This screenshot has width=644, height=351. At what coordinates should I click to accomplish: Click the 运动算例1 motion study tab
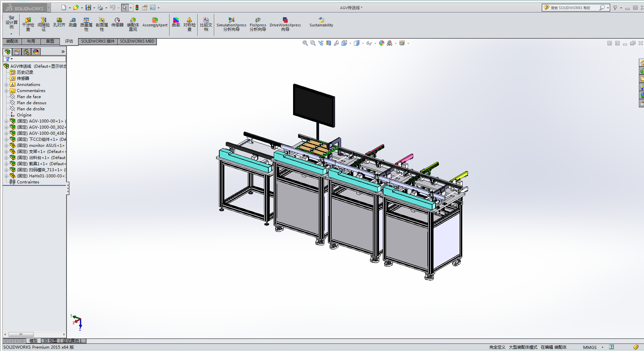click(x=72, y=341)
